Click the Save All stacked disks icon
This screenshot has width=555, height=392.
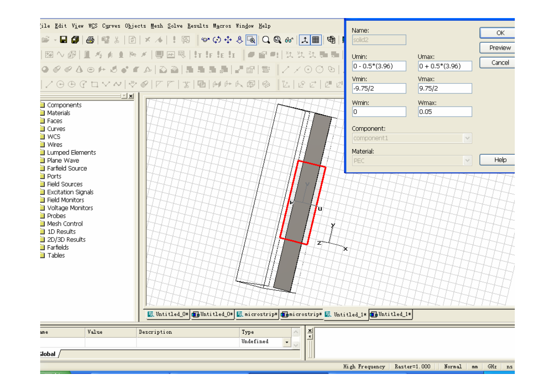[75, 40]
